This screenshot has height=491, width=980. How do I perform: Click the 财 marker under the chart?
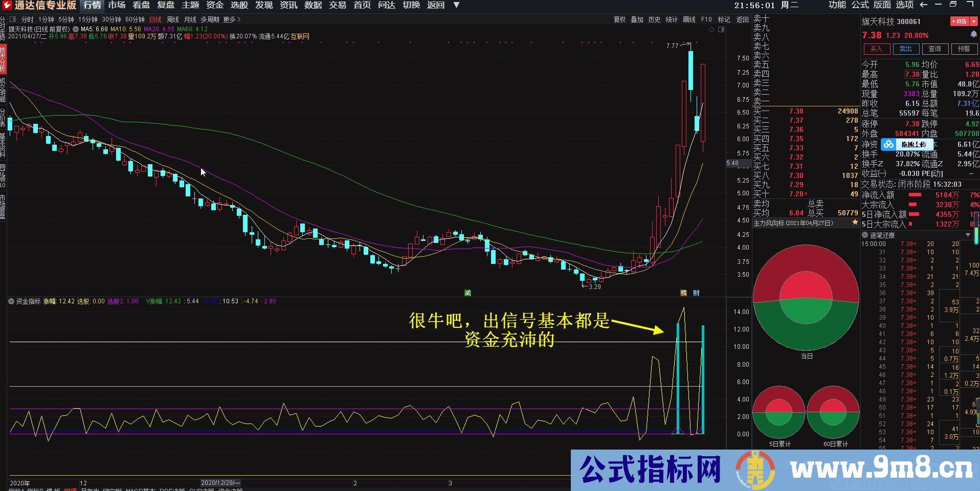[696, 293]
